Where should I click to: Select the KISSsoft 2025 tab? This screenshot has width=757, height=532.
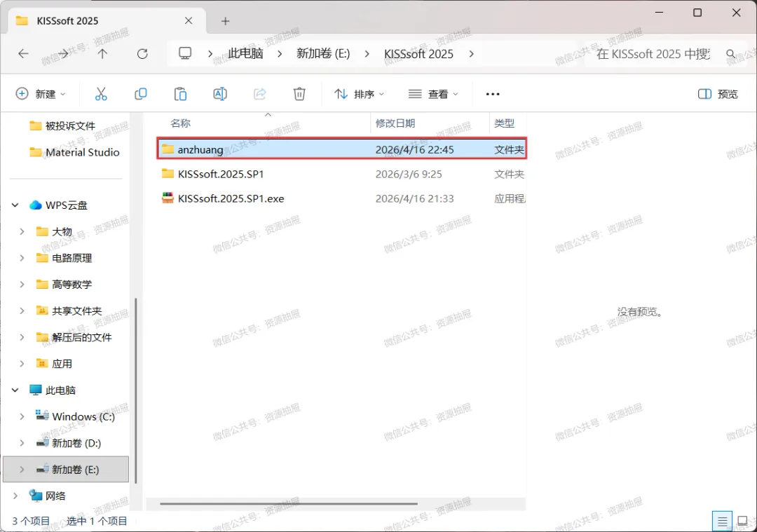pos(107,21)
